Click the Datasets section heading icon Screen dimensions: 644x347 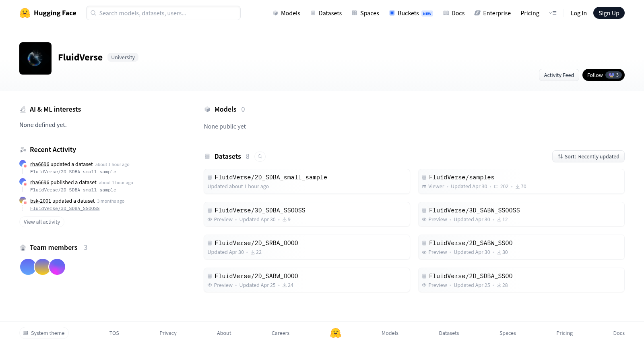click(207, 156)
